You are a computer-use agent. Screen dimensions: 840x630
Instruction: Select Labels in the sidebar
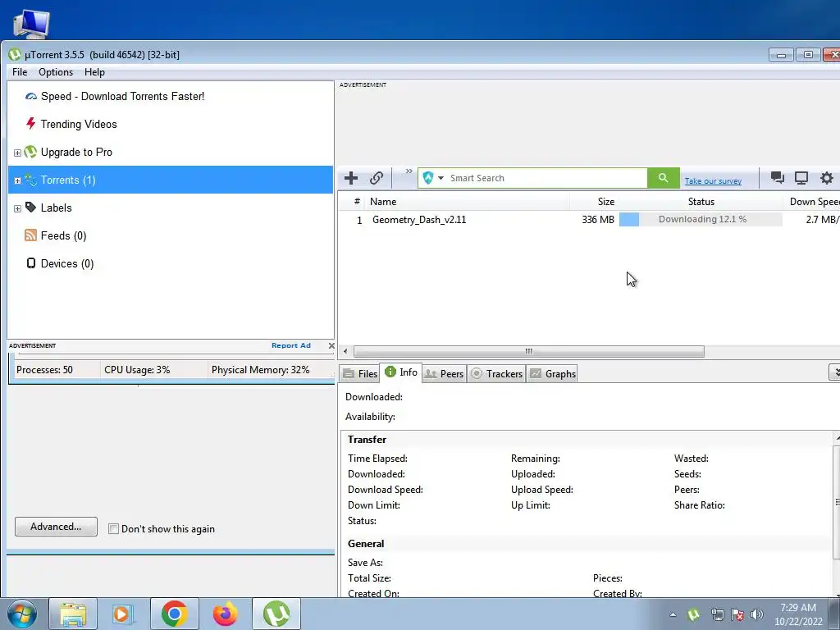pos(57,208)
